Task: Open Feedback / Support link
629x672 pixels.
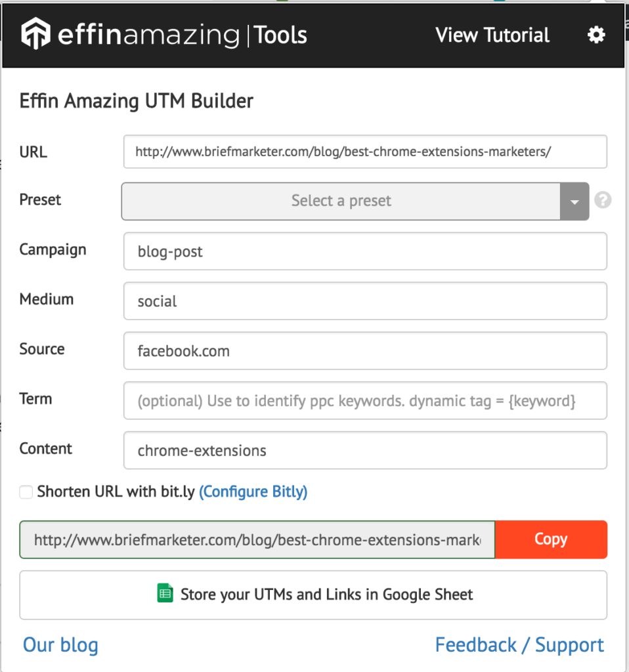Action: tap(519, 645)
